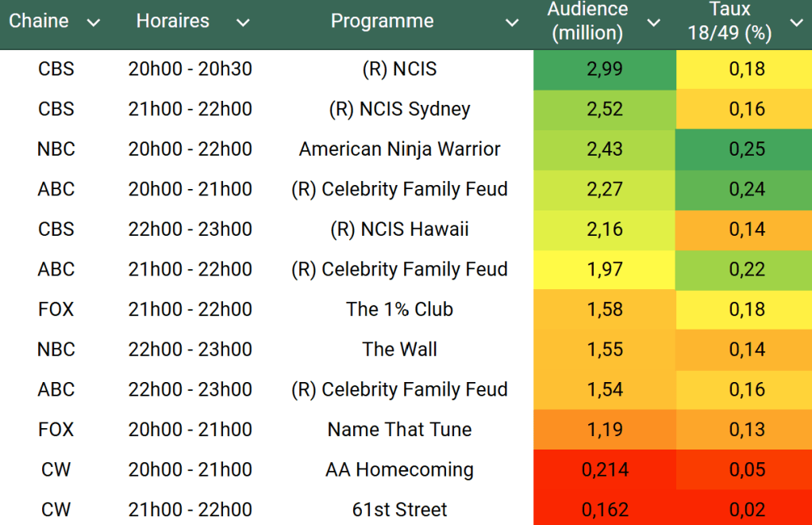
Task: Select the (R) NCIS Hawaii cell
Action: (x=399, y=230)
